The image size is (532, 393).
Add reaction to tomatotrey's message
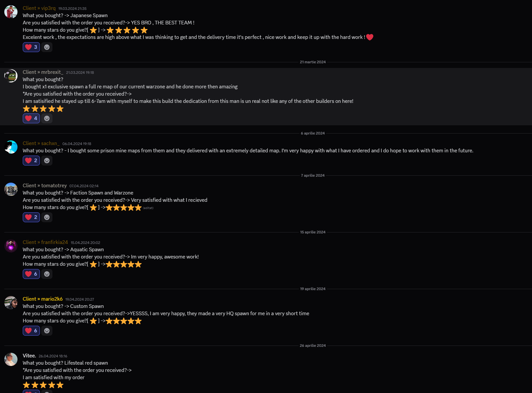pyautogui.click(x=47, y=217)
